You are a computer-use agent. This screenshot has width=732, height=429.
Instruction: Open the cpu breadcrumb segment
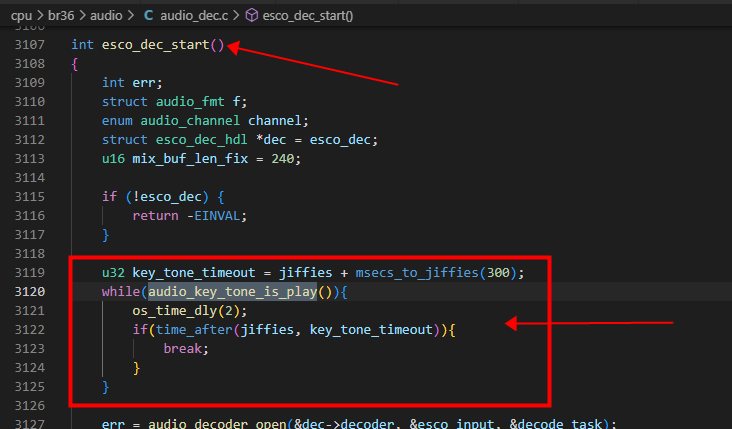point(21,16)
